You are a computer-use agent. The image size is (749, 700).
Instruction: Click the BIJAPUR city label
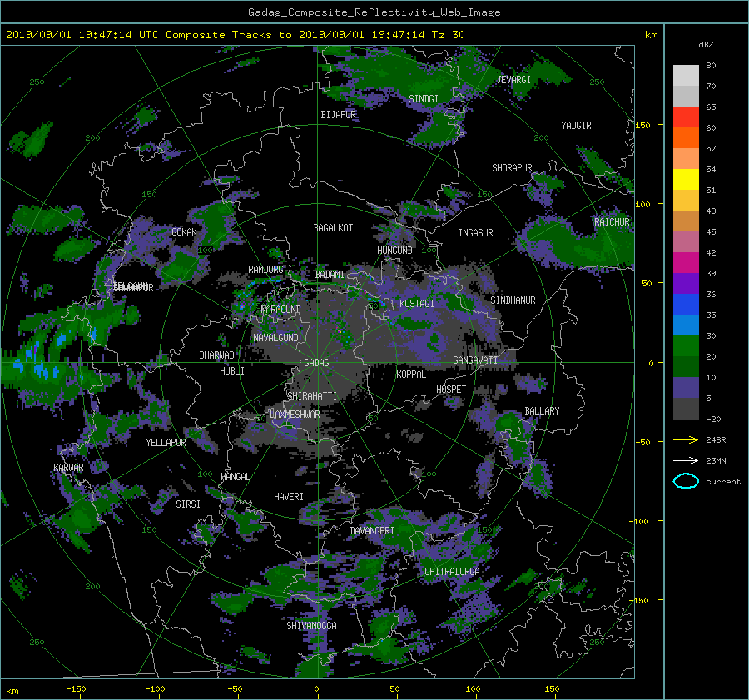[x=339, y=115]
